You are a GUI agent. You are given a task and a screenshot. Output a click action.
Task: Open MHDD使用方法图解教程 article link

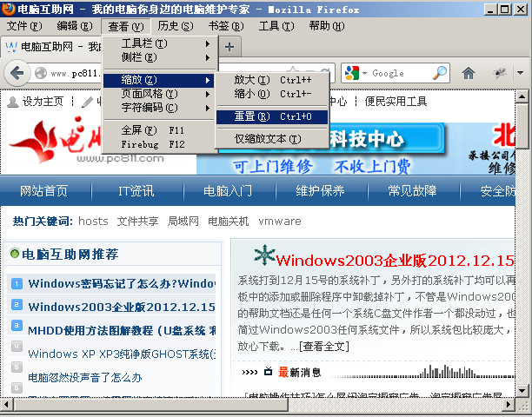pyautogui.click(x=122, y=330)
